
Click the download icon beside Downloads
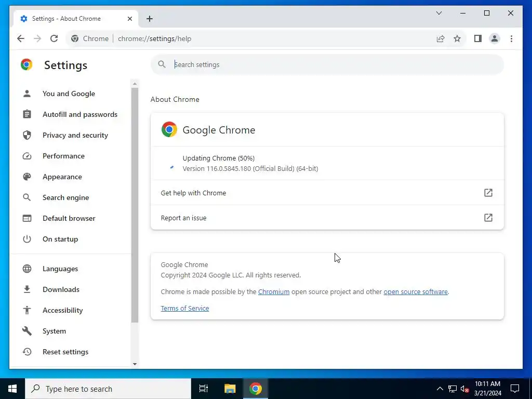[x=27, y=289]
